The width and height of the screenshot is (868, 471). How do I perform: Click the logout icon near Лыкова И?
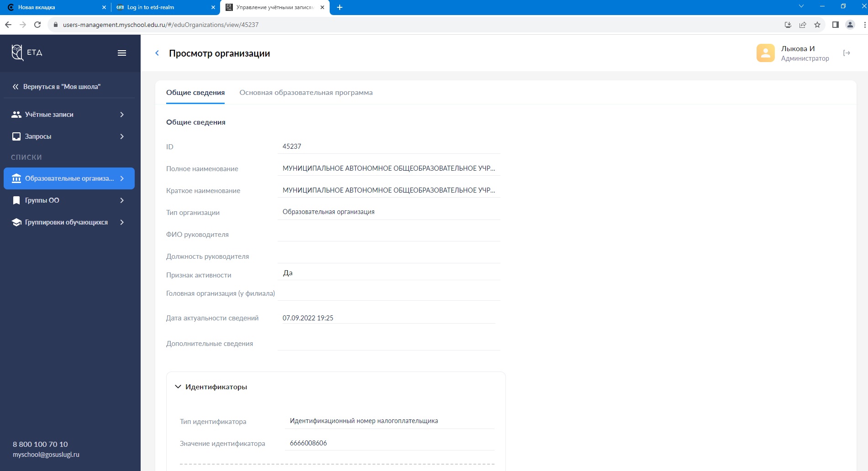click(x=847, y=53)
